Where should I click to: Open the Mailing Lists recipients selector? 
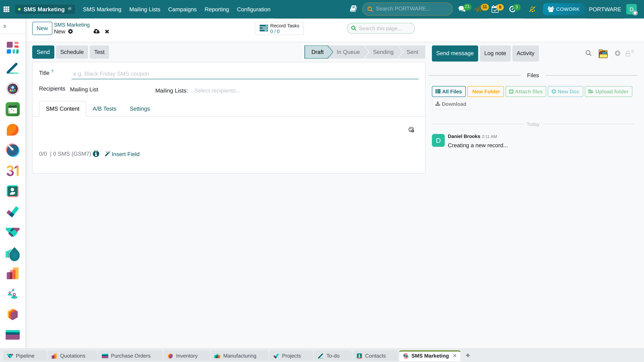coord(305,91)
